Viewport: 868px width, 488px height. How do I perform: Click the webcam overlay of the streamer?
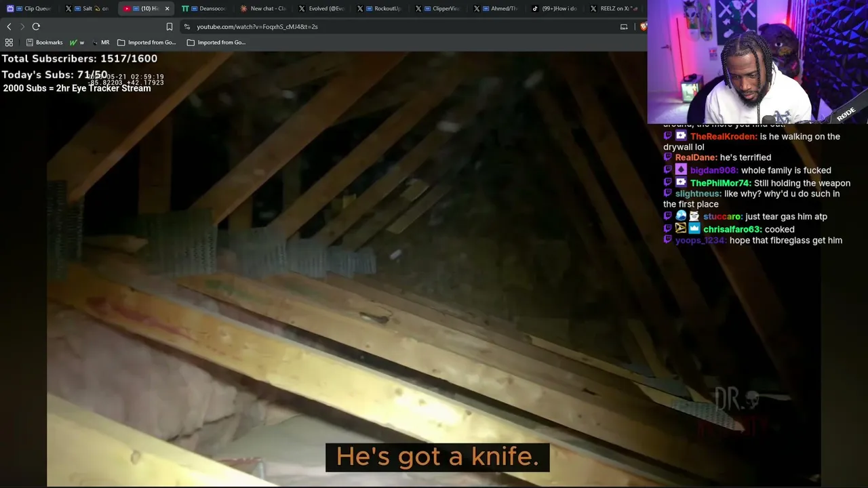point(757,62)
